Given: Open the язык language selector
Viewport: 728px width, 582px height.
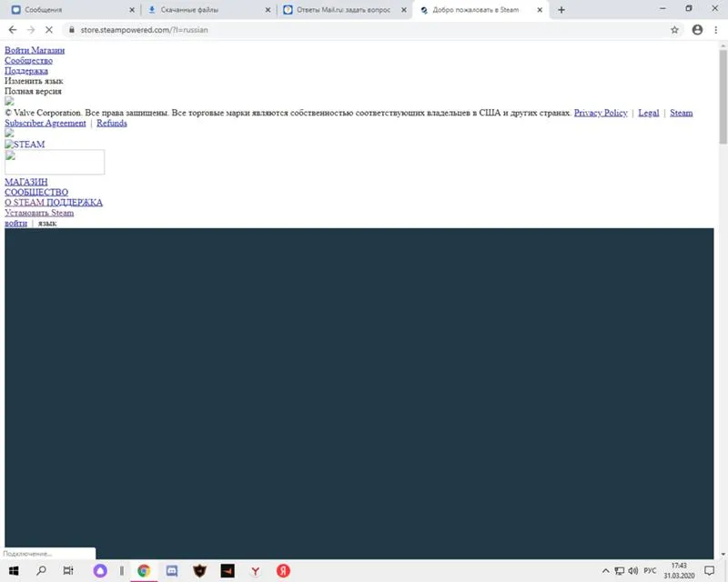Looking at the screenshot, I should point(47,223).
